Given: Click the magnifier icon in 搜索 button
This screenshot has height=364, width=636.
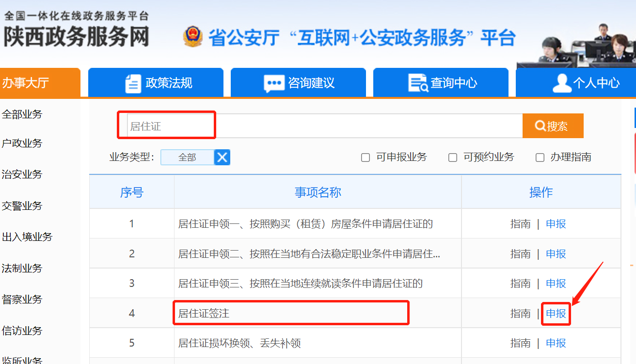Looking at the screenshot, I should (540, 126).
